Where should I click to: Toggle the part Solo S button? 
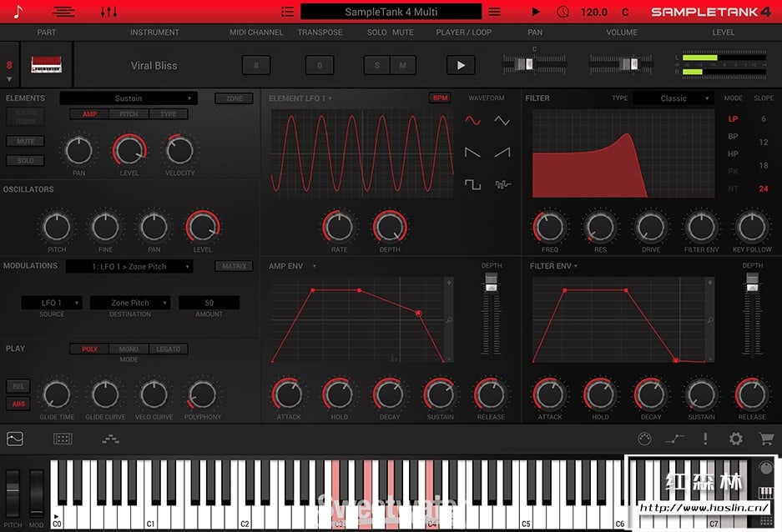pyautogui.click(x=377, y=65)
